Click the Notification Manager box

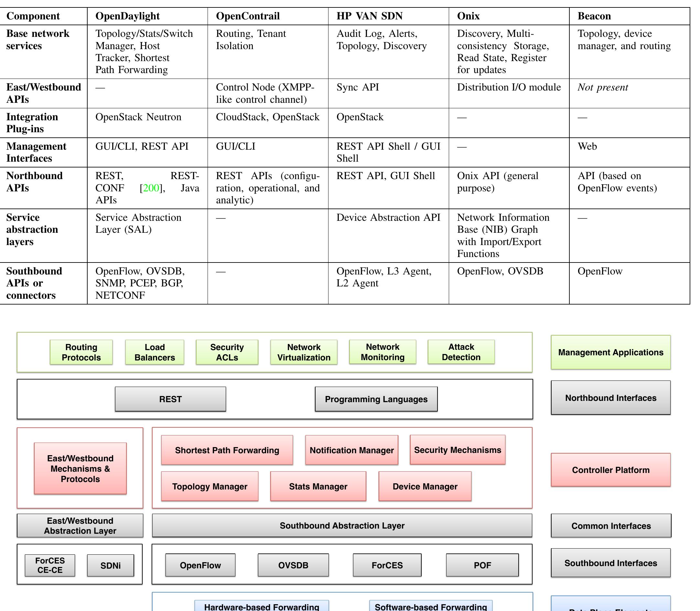[x=351, y=450]
